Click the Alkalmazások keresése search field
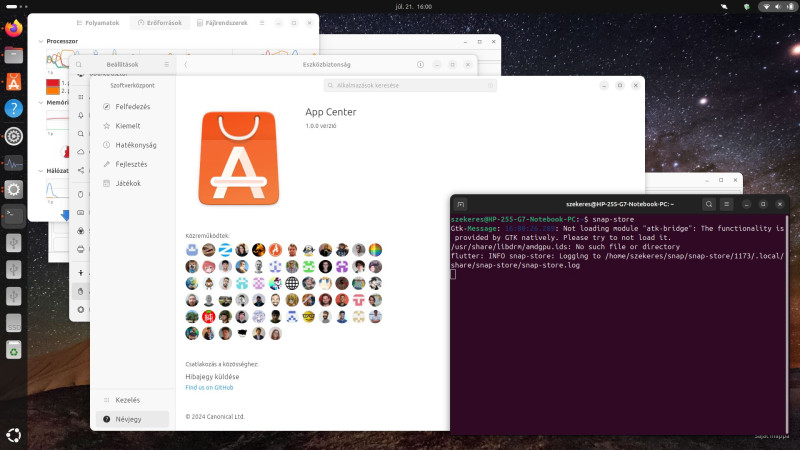 point(410,85)
